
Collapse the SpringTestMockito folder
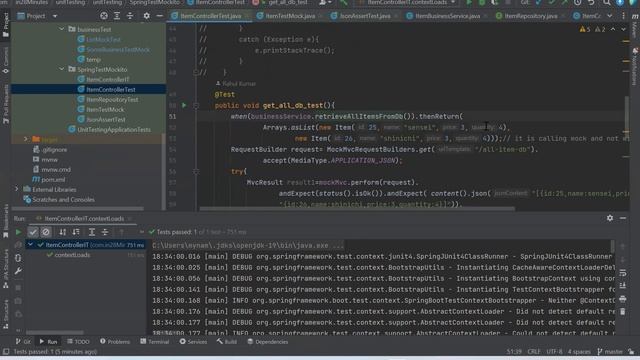61,69
